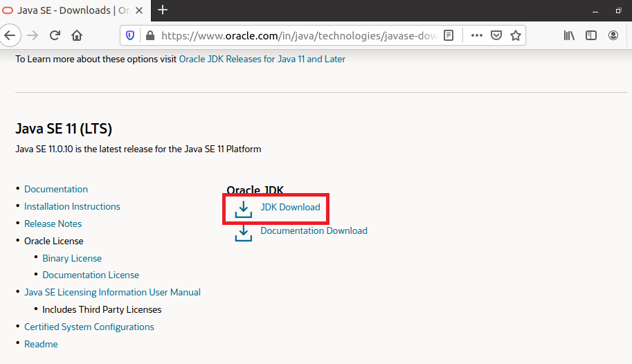Click the address bar URL field
This screenshot has height=364, width=632.
[298, 35]
